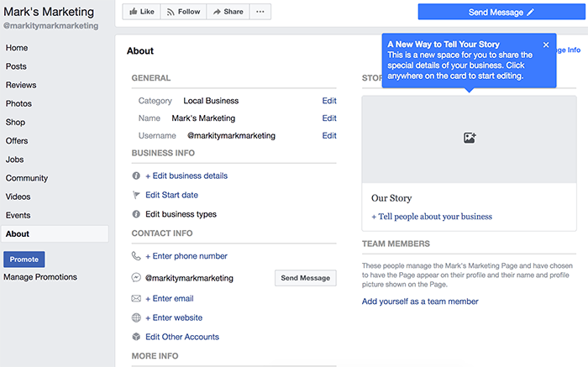Click the Share button
588x367 pixels.
point(228,12)
